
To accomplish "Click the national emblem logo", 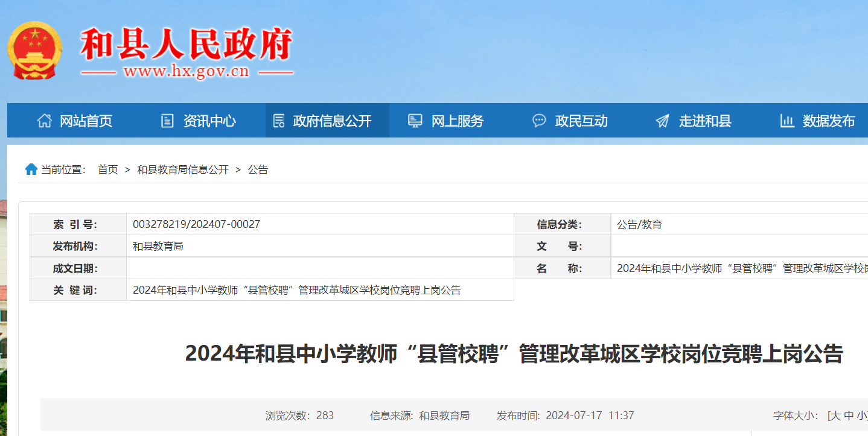I will click(x=34, y=51).
